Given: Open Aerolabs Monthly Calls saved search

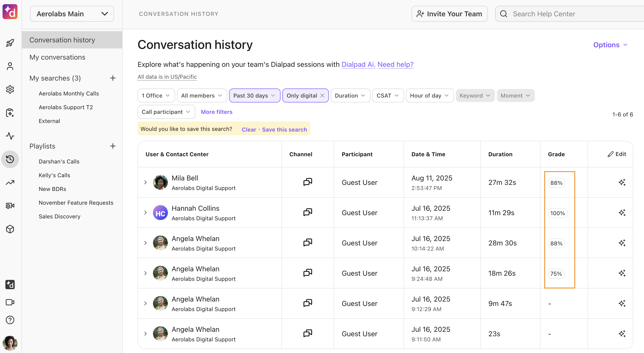Looking at the screenshot, I should tap(69, 93).
